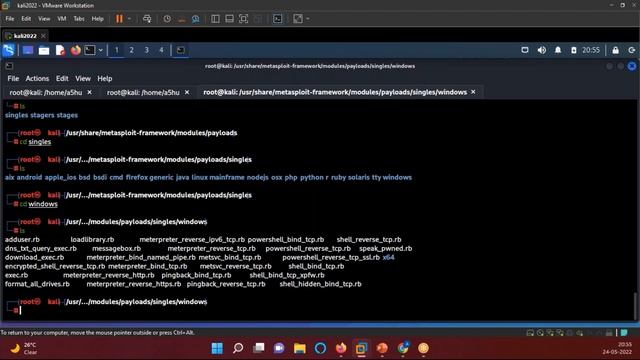Close the first /home/a5hu terminal tab
This screenshot has width=640, height=360.
coord(89,93)
